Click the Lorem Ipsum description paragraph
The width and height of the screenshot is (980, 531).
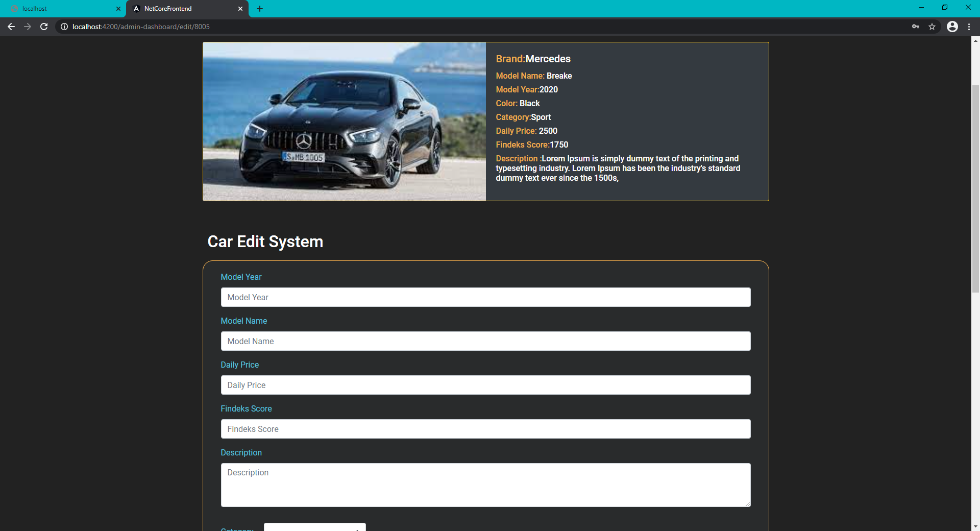[x=618, y=168]
